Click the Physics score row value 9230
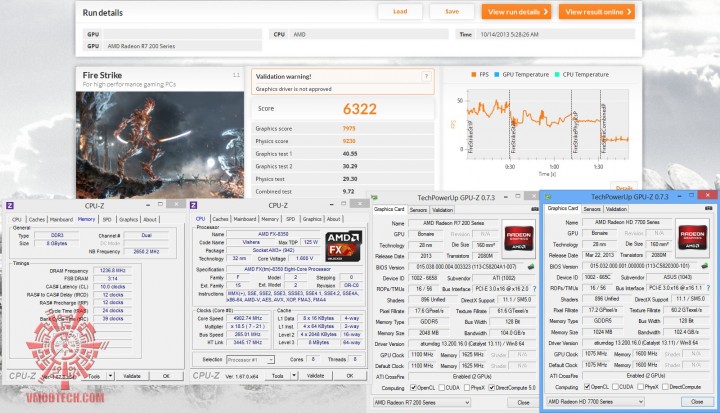The width and height of the screenshot is (720, 413). [x=349, y=141]
